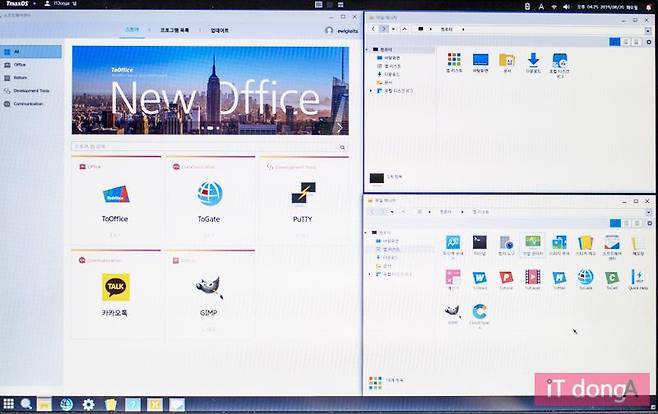658x414 pixels.
Task: Open settings gear in lower file manager
Action: pos(650,223)
